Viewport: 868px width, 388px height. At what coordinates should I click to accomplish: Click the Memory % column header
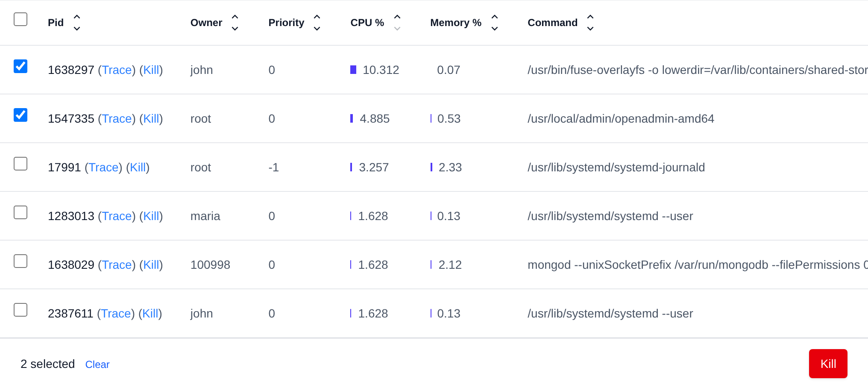pos(456,23)
